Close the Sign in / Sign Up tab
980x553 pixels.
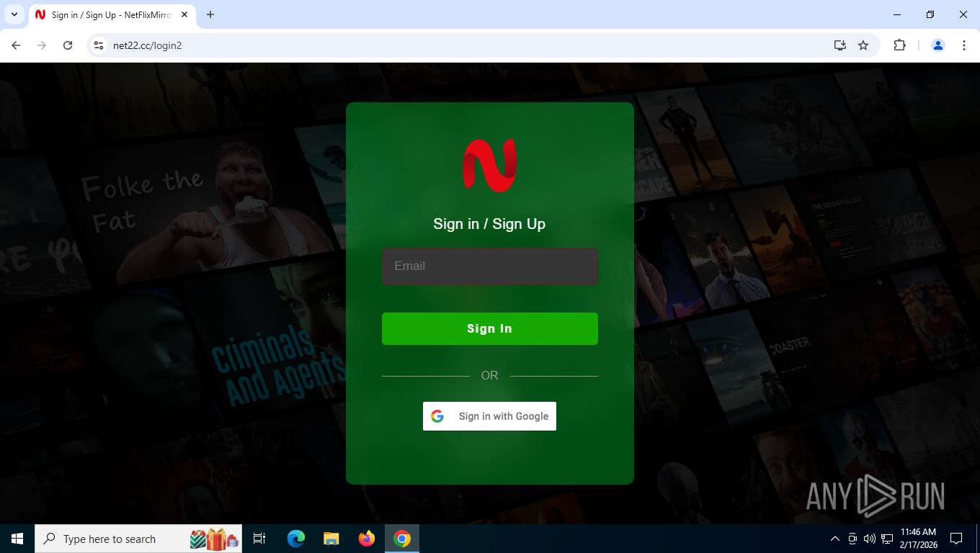(184, 14)
